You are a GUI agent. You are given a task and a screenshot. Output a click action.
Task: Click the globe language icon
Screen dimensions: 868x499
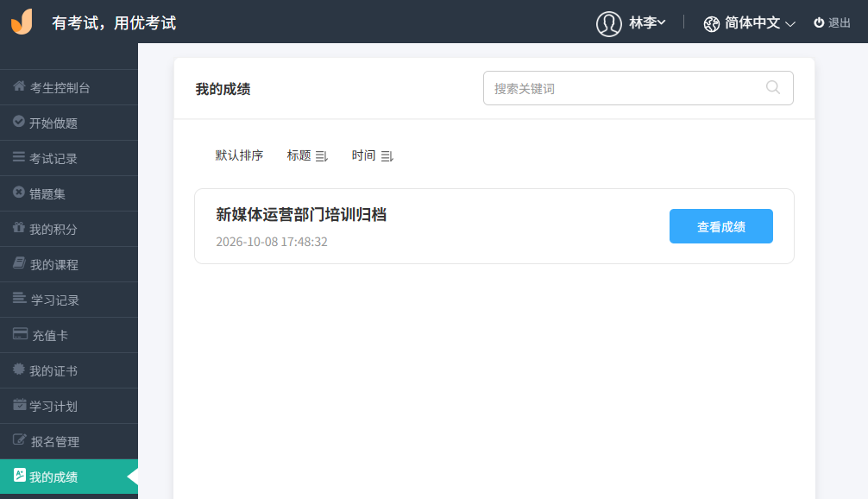pyautogui.click(x=711, y=24)
